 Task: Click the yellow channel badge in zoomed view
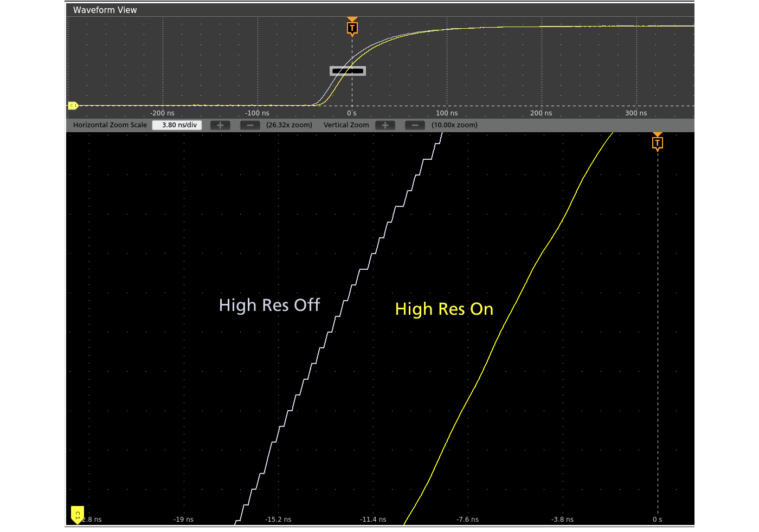point(78,515)
